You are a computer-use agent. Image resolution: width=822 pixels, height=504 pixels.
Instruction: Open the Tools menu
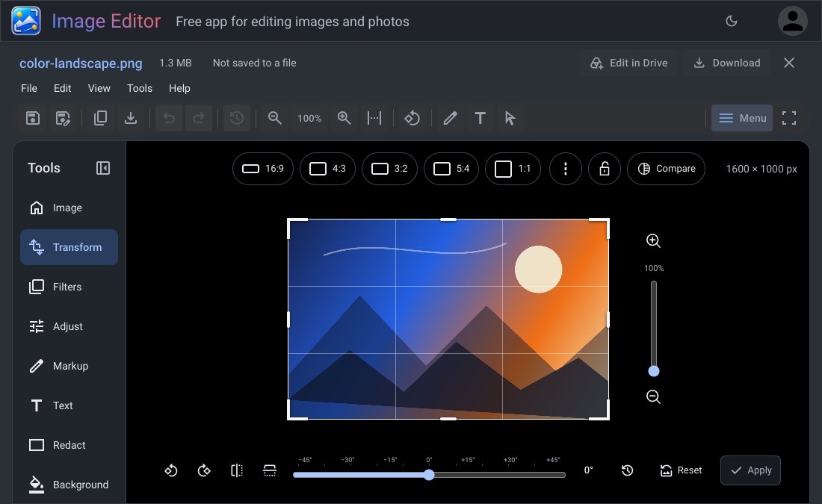(x=140, y=88)
